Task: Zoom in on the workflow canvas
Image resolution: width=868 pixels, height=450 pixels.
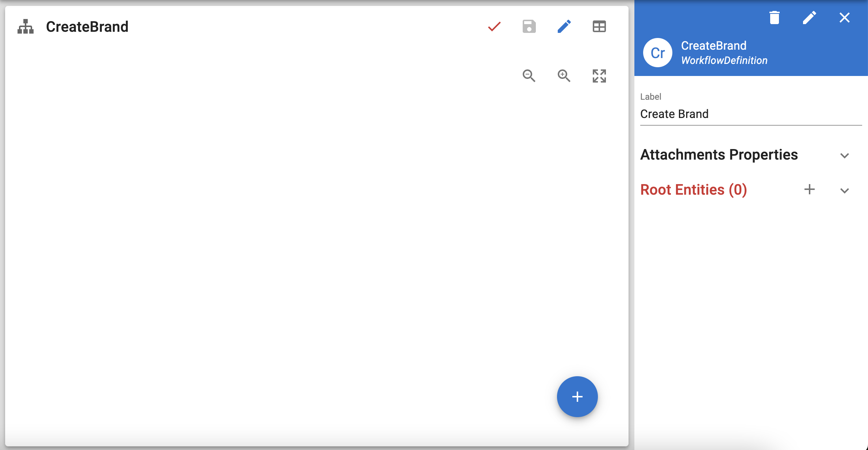Action: click(564, 76)
